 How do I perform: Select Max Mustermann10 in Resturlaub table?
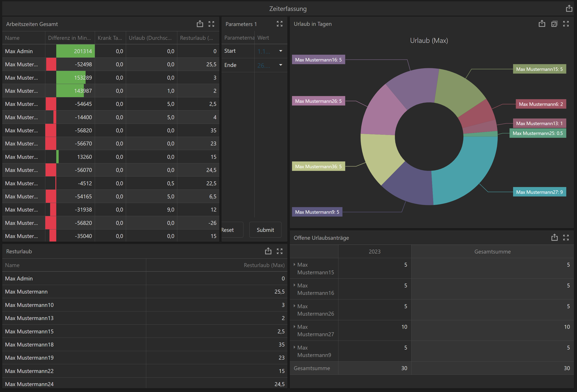point(145,305)
